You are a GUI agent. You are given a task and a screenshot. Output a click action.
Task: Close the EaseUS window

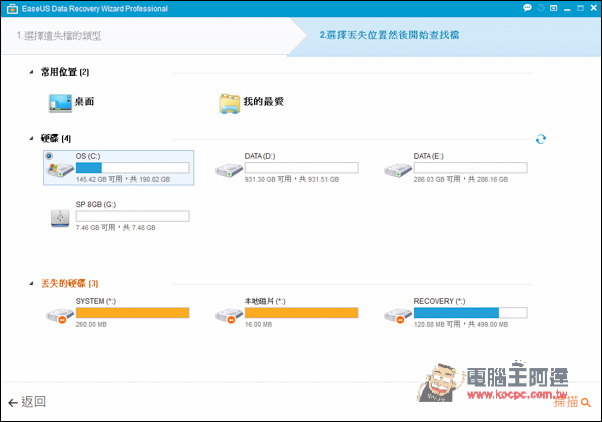pyautogui.click(x=594, y=8)
